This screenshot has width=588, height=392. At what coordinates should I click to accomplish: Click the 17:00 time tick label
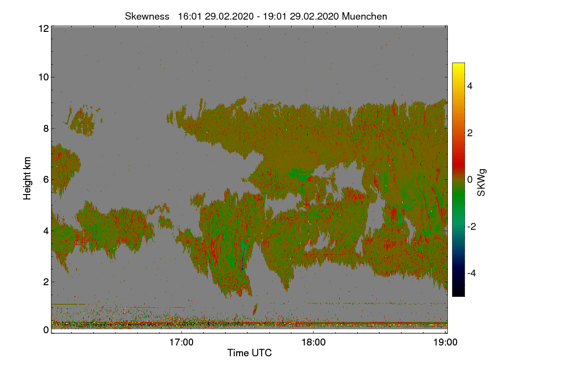tap(181, 342)
